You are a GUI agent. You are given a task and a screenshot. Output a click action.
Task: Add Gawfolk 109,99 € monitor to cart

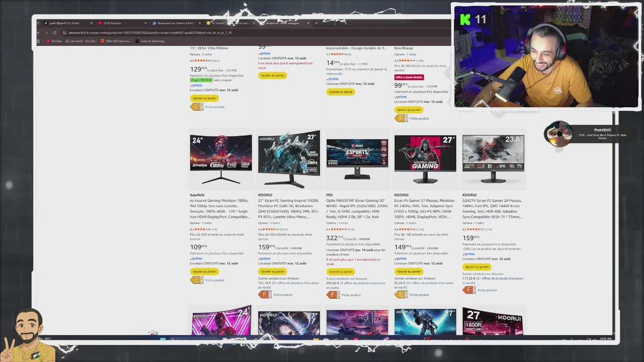click(204, 271)
